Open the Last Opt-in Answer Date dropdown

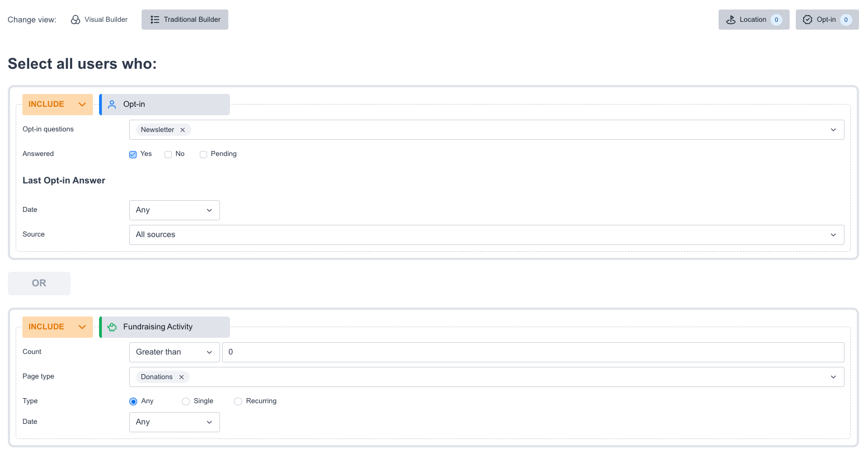tap(174, 210)
